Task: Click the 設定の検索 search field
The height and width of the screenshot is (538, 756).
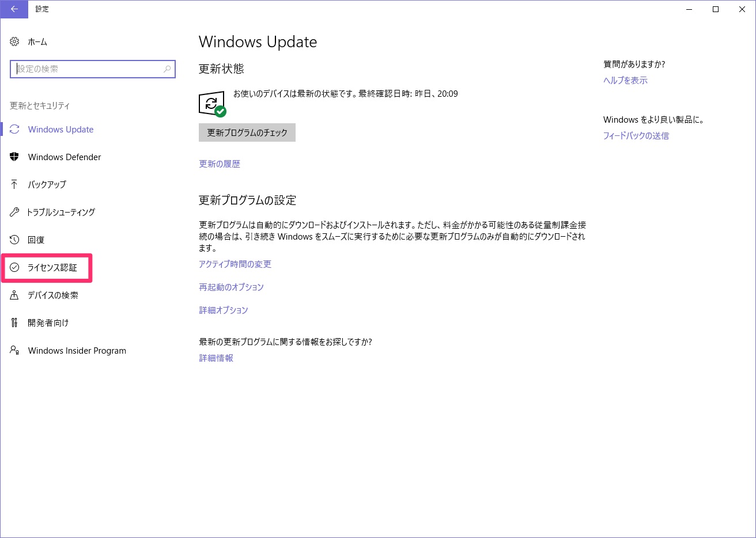Action: [93, 69]
